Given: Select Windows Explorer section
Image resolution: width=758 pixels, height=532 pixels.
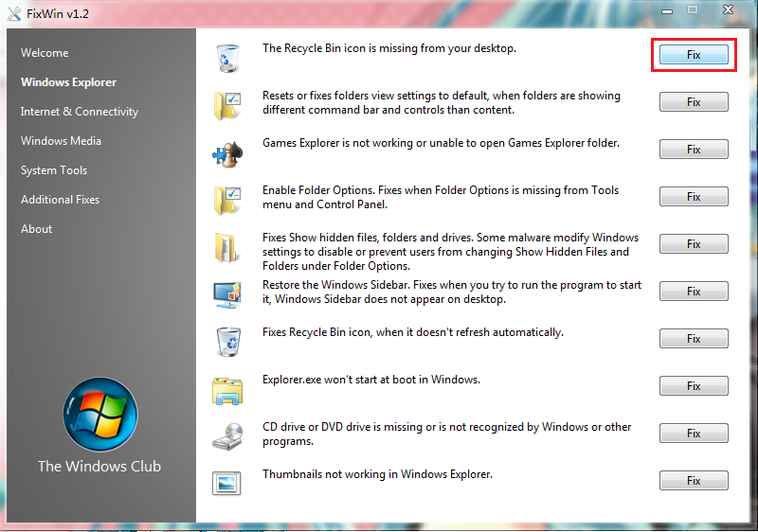Looking at the screenshot, I should (x=68, y=82).
